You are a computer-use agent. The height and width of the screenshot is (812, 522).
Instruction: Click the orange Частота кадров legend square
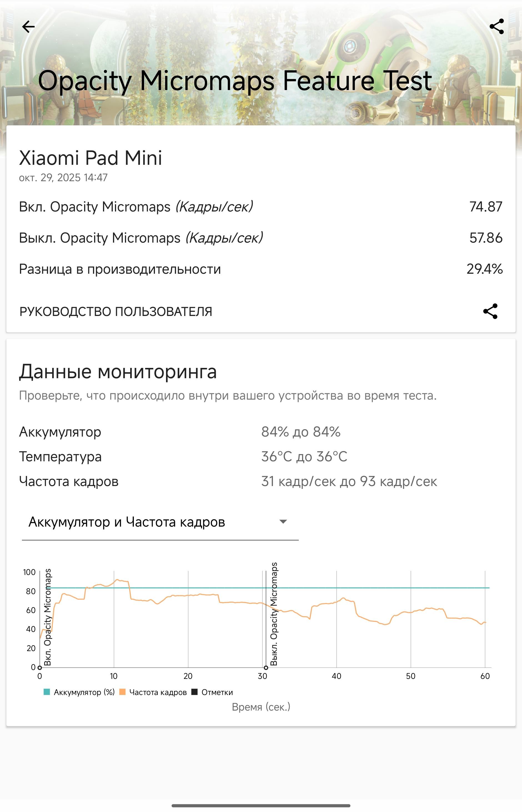[123, 692]
